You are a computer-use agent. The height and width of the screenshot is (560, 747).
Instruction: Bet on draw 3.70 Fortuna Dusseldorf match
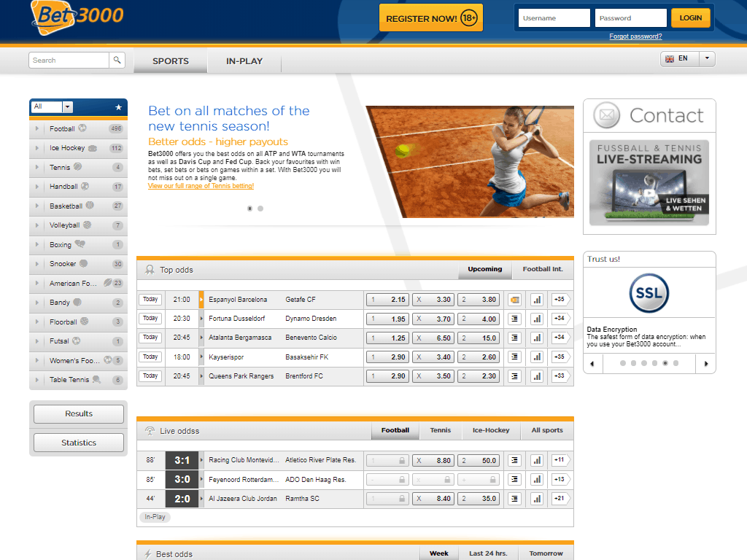[x=433, y=319]
